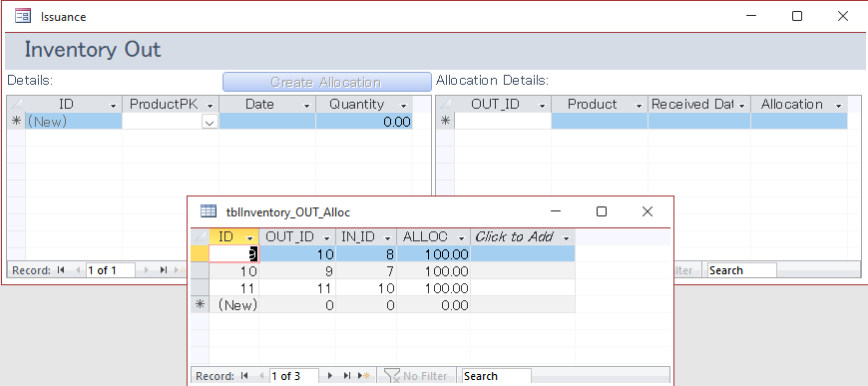Go to previous record in Details subform navigator

coord(77,270)
